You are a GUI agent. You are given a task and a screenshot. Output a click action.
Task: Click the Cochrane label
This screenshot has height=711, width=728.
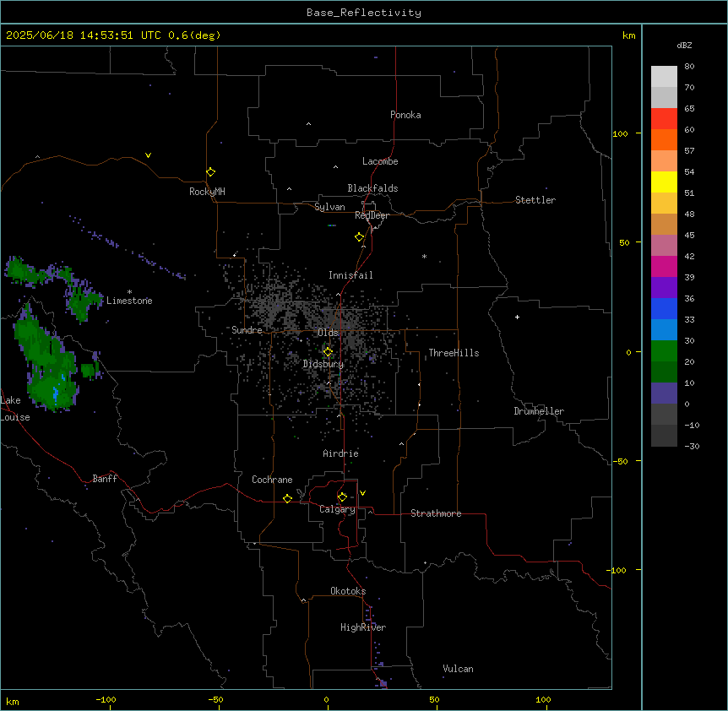[x=272, y=480]
